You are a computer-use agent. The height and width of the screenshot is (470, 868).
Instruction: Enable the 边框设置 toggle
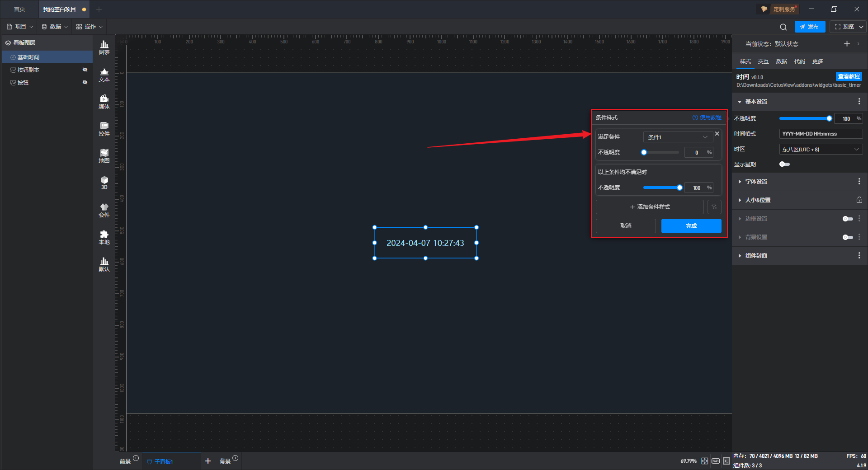(x=847, y=219)
